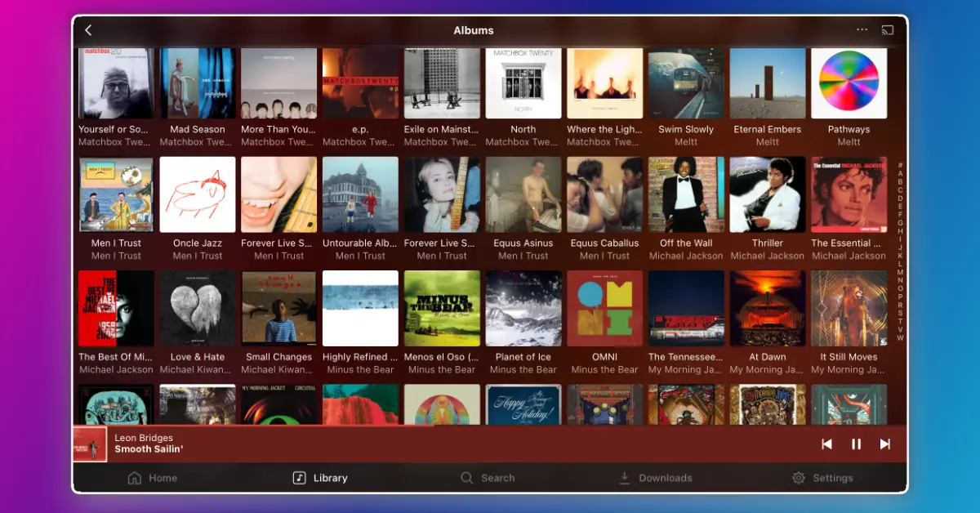Viewport: 980px width, 513px height.
Task: Open the Menos el Oso album cover
Action: pyautogui.click(x=442, y=308)
